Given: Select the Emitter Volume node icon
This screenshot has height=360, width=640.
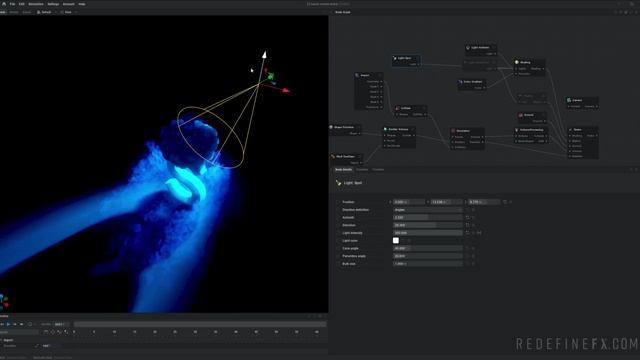Looking at the screenshot, I should click(x=385, y=129).
